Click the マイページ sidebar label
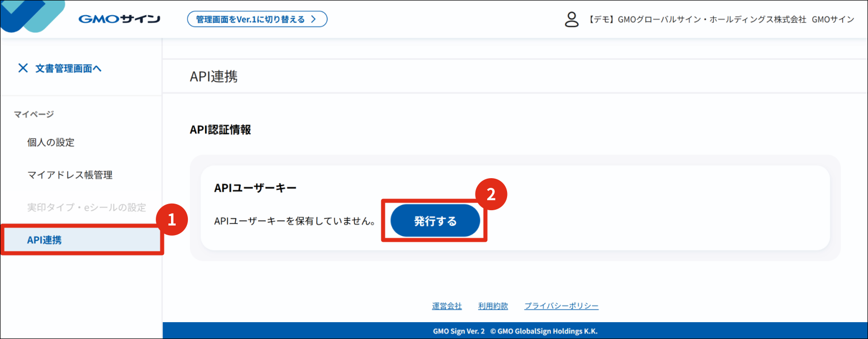868x339 pixels. point(34,114)
